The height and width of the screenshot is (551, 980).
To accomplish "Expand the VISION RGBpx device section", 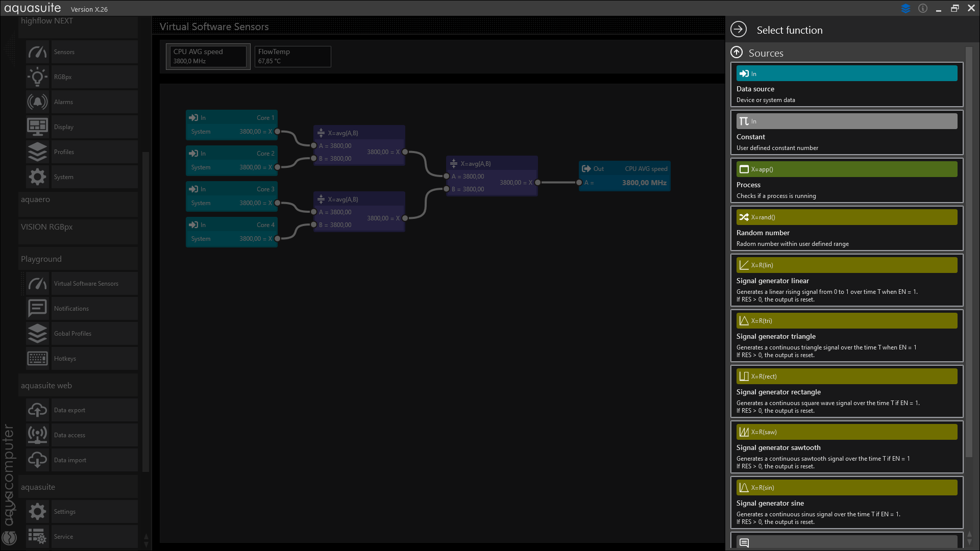I will 78,232.
